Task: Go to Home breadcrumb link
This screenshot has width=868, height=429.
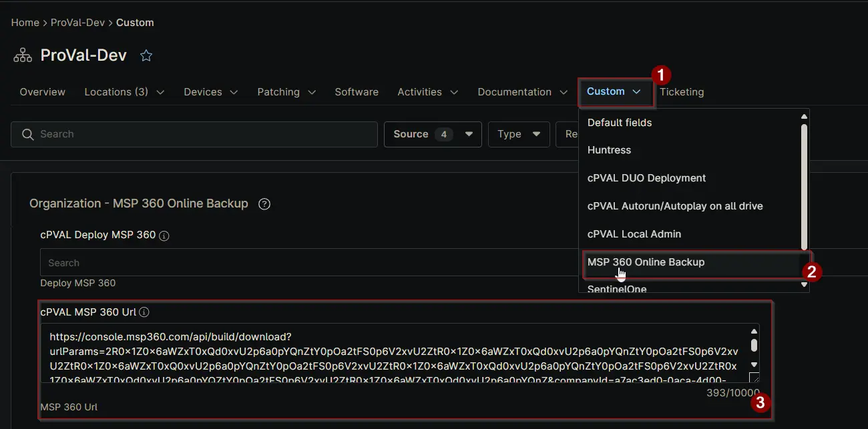Action: tap(25, 23)
